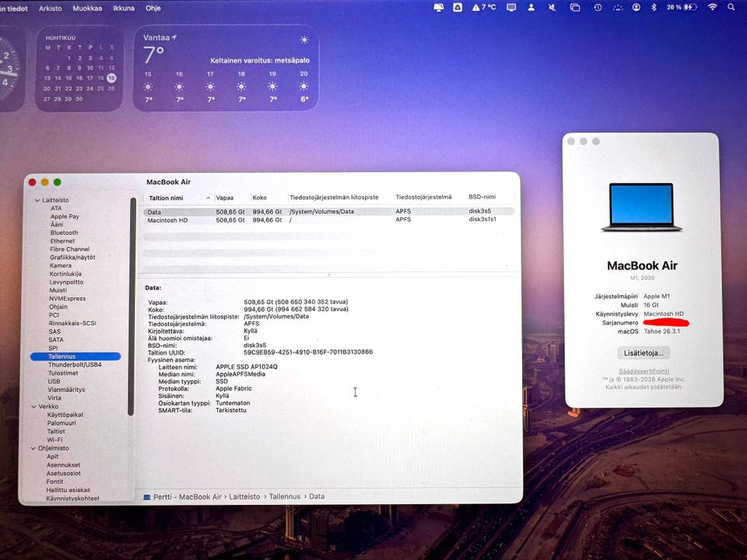Click Pertti - MacBook Air in path bar
747x560 pixels.
188,497
